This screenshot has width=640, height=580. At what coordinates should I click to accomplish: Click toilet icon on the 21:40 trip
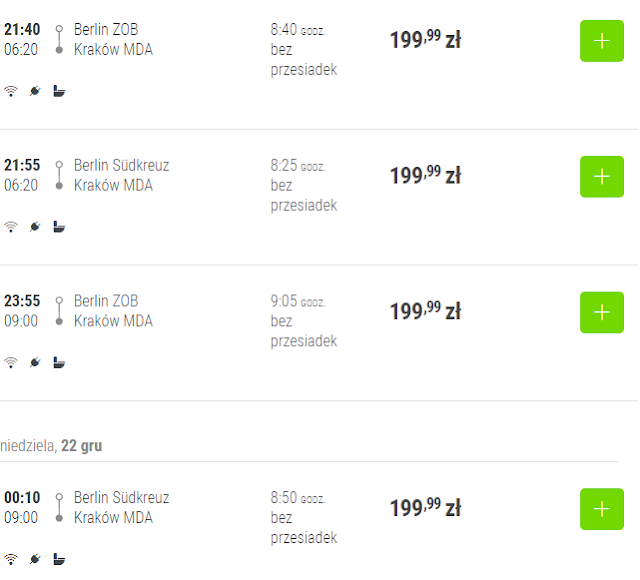point(59,91)
